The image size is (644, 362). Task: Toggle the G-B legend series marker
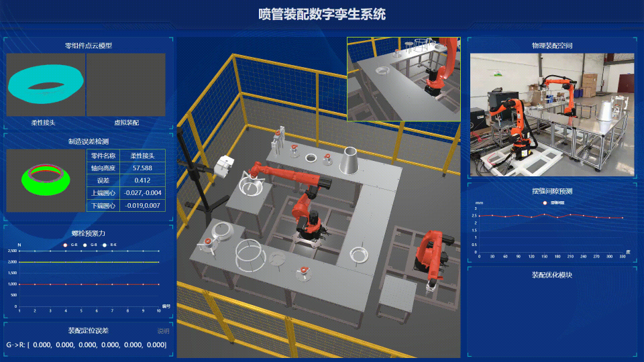85,245
